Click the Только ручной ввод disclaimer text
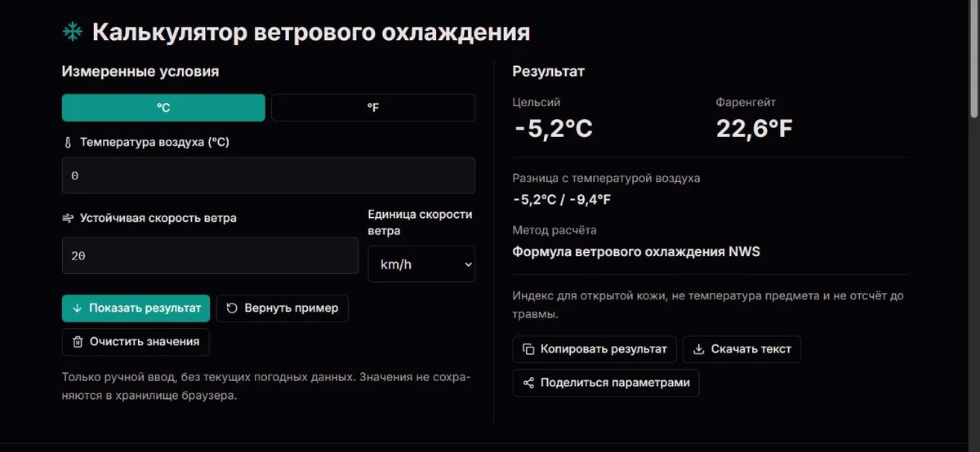 pyautogui.click(x=266, y=387)
